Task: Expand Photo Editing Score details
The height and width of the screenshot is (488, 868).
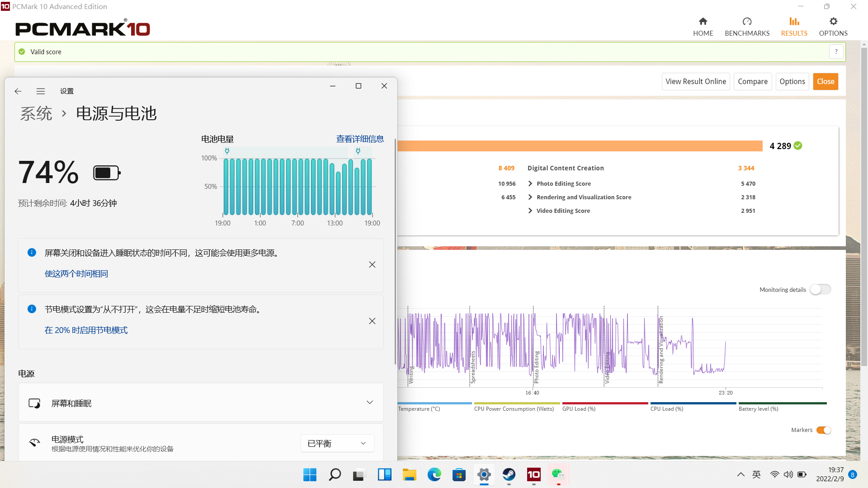Action: pos(530,183)
